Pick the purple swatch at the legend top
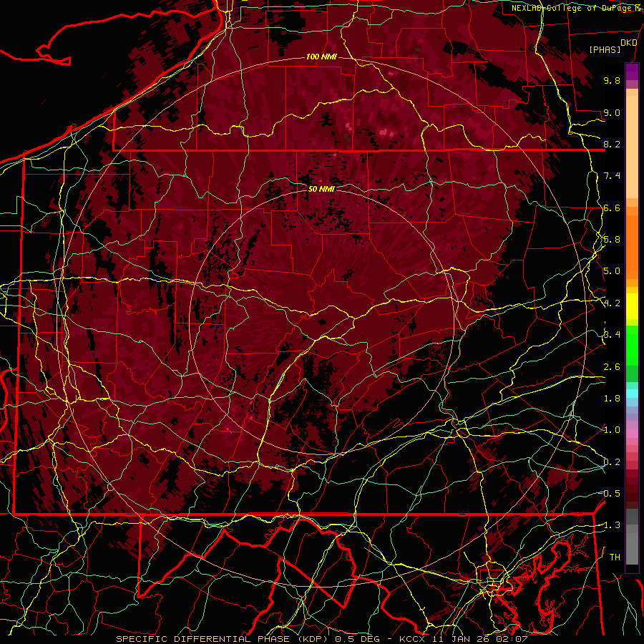 (x=632, y=72)
